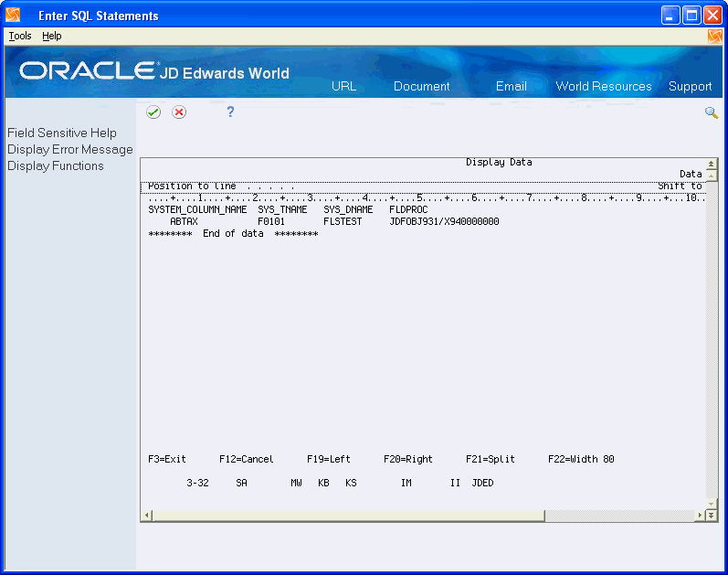This screenshot has height=575, width=728.
Task: Click the JDFOBJ931/X940000000 value
Action: (444, 222)
